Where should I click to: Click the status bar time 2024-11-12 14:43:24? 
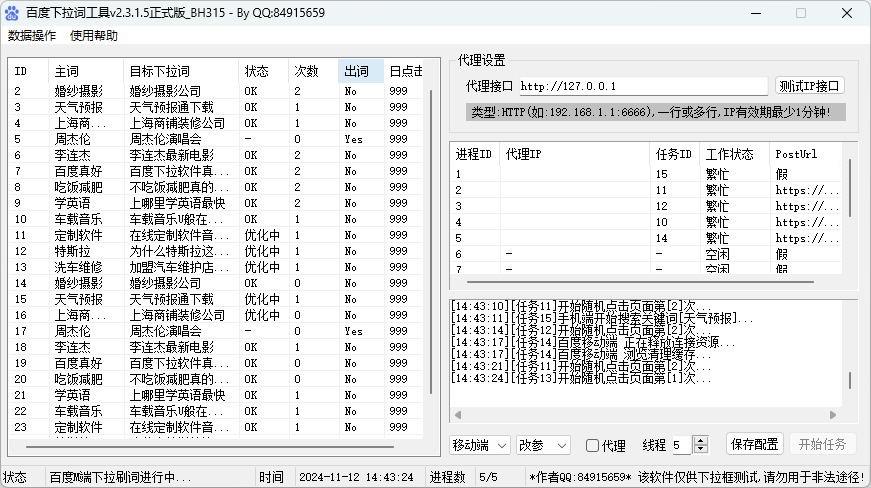pyautogui.click(x=356, y=477)
